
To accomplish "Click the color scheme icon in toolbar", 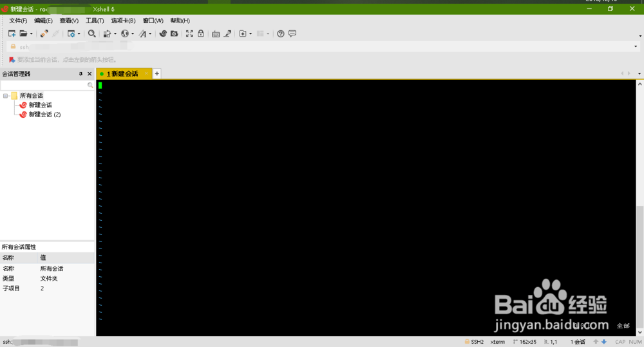I will click(x=107, y=33).
